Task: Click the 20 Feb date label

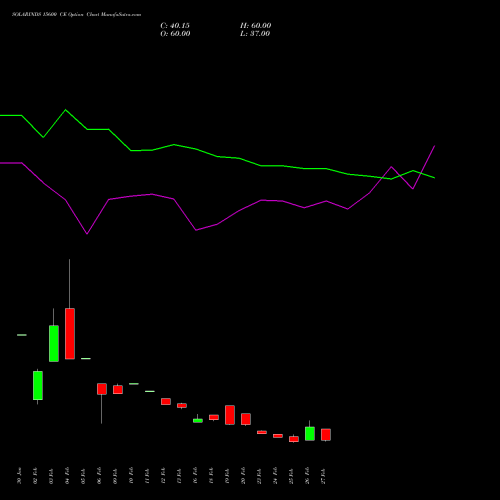Action: 243,476
